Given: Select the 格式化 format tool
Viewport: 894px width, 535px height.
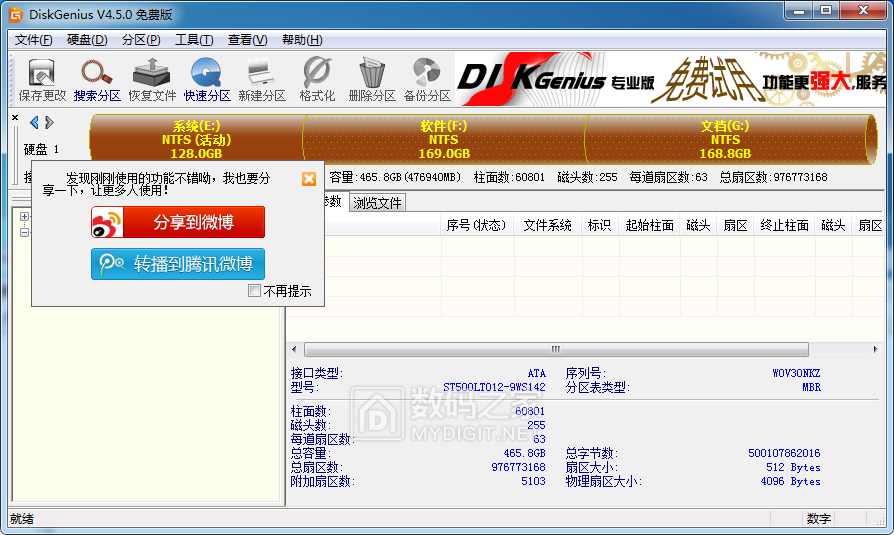Looking at the screenshot, I should tap(317, 80).
